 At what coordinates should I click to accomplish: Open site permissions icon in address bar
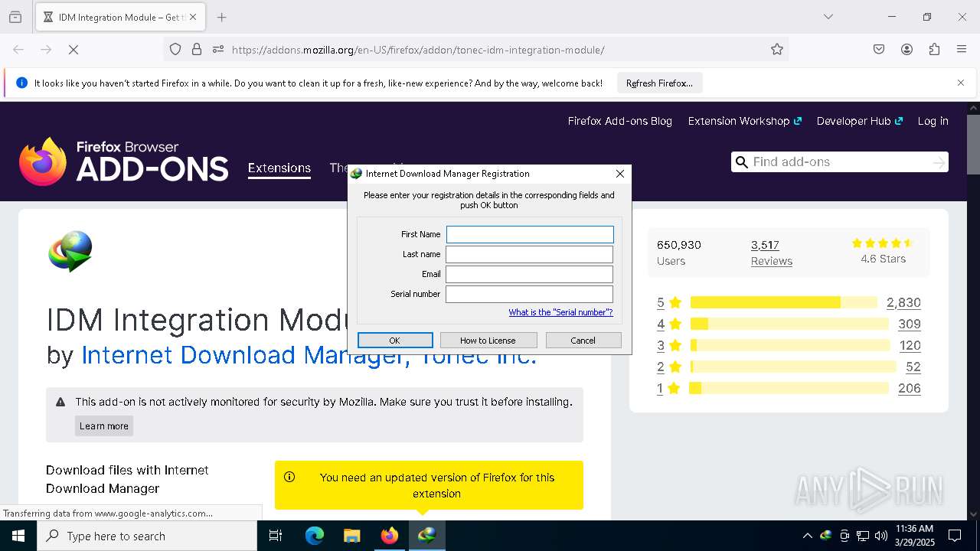coord(218,50)
